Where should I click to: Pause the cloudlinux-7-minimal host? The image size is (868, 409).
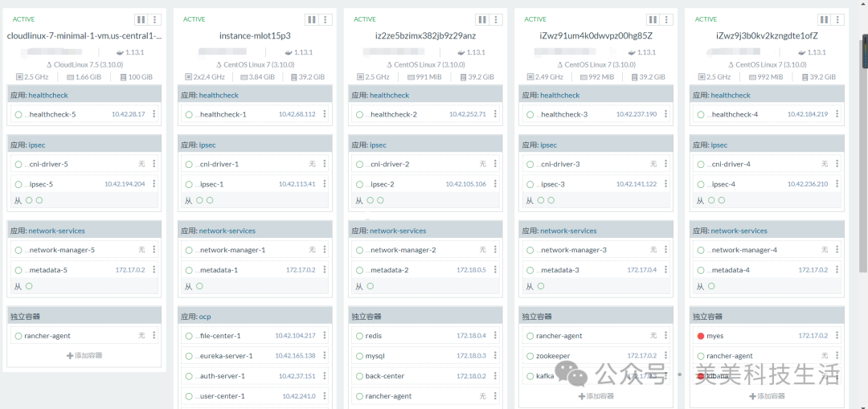click(141, 19)
